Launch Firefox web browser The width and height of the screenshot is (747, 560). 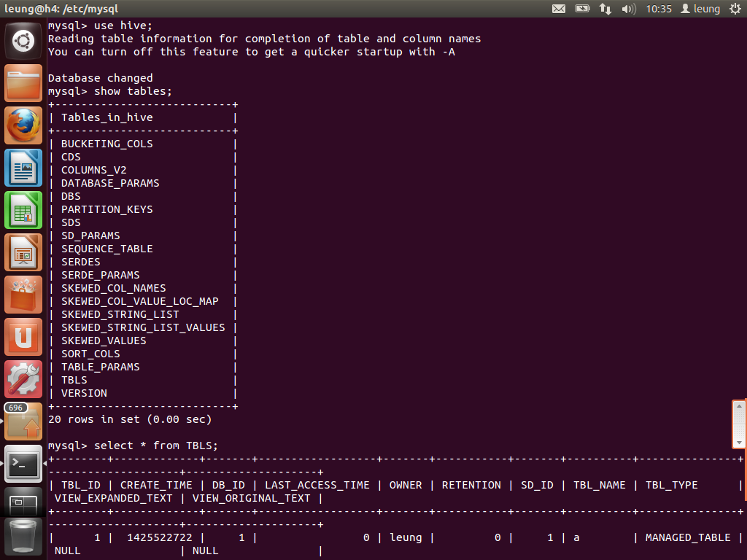[23, 125]
